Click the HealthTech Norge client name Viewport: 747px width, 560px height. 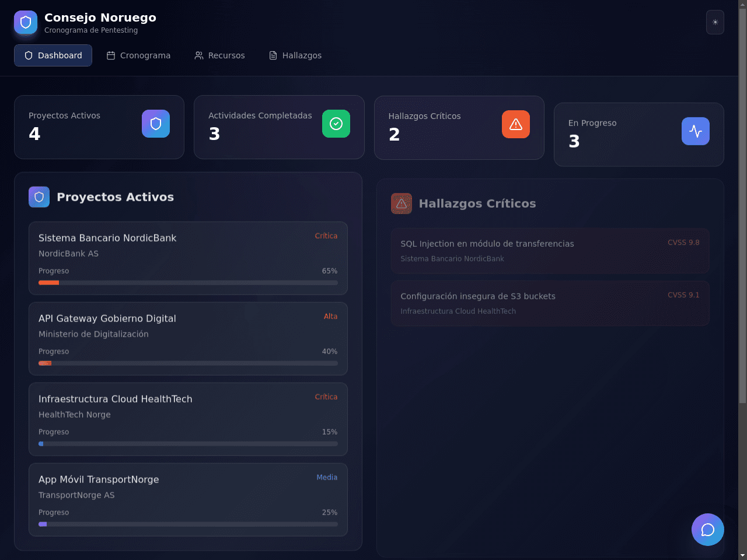(x=75, y=415)
